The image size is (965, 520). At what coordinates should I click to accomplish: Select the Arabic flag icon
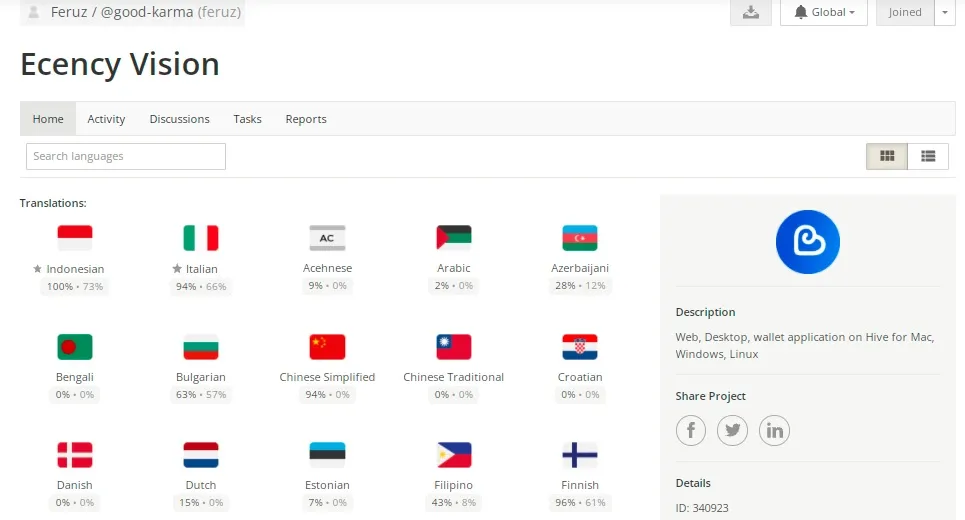point(454,238)
